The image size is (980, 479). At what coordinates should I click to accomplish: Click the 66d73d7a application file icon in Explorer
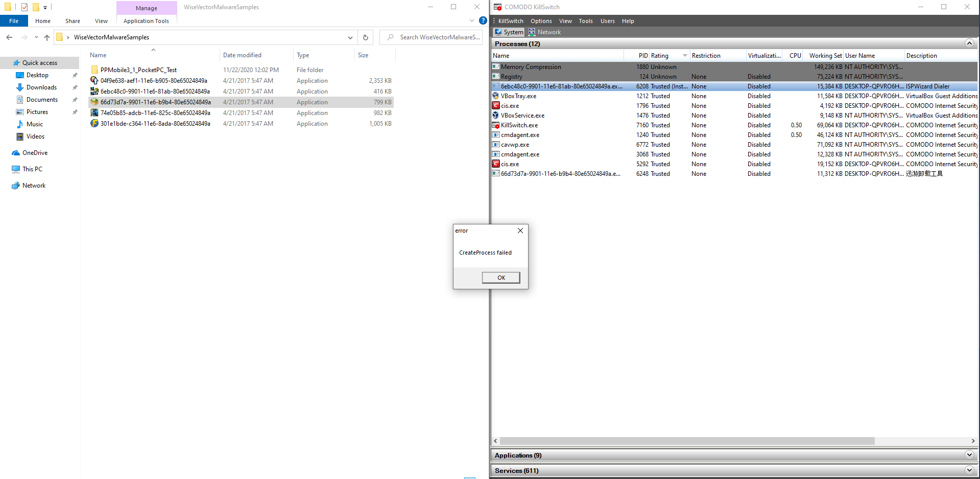pos(94,102)
